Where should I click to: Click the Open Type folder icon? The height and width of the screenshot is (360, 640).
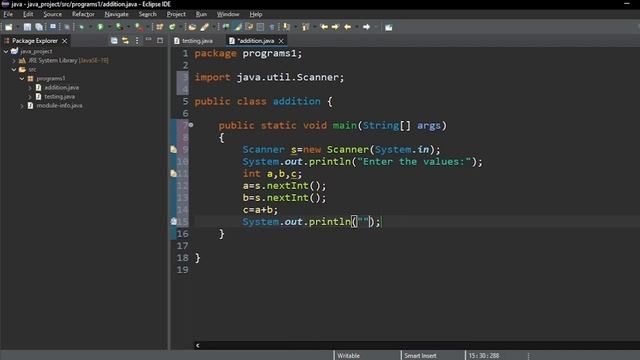[x=192, y=27]
